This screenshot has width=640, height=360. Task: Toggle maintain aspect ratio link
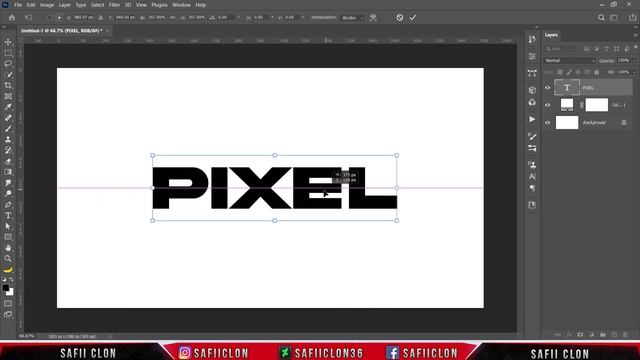[x=173, y=18]
